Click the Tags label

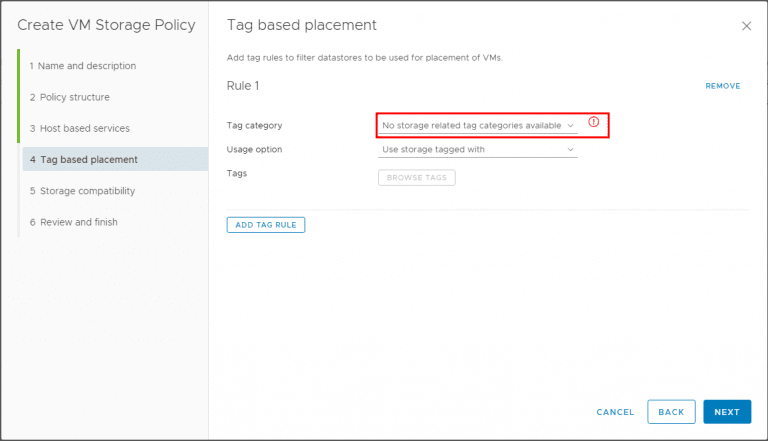237,173
